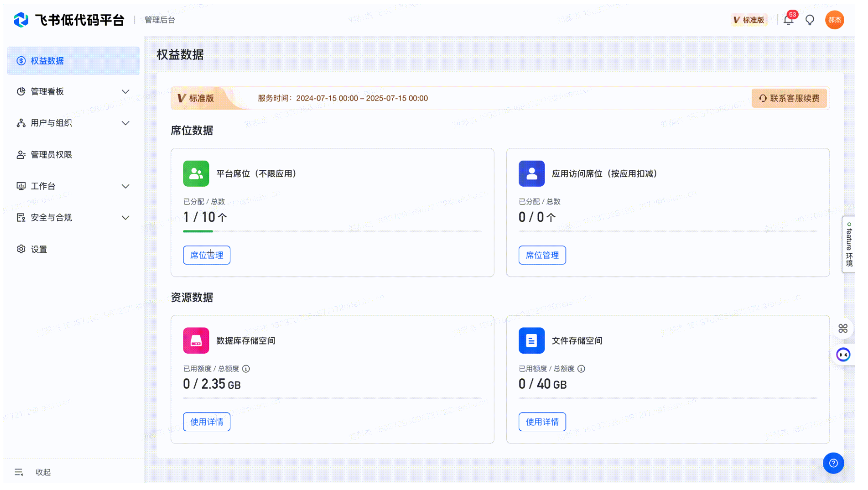Select 权益数据 in the sidebar

(73, 61)
